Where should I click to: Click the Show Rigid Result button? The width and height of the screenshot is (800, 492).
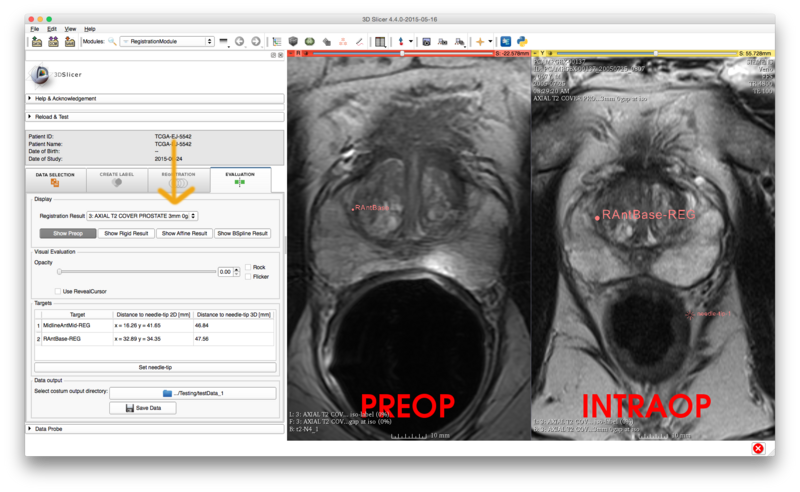tap(127, 233)
